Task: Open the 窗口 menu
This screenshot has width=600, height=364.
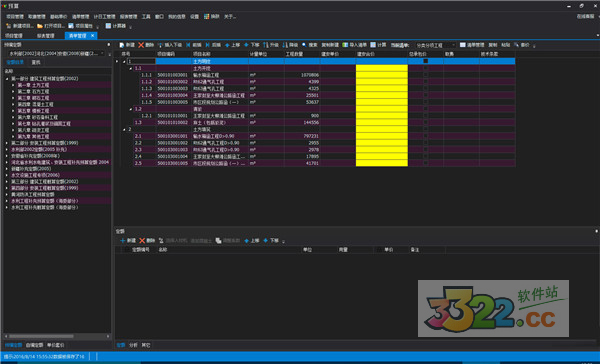Action: pos(159,16)
